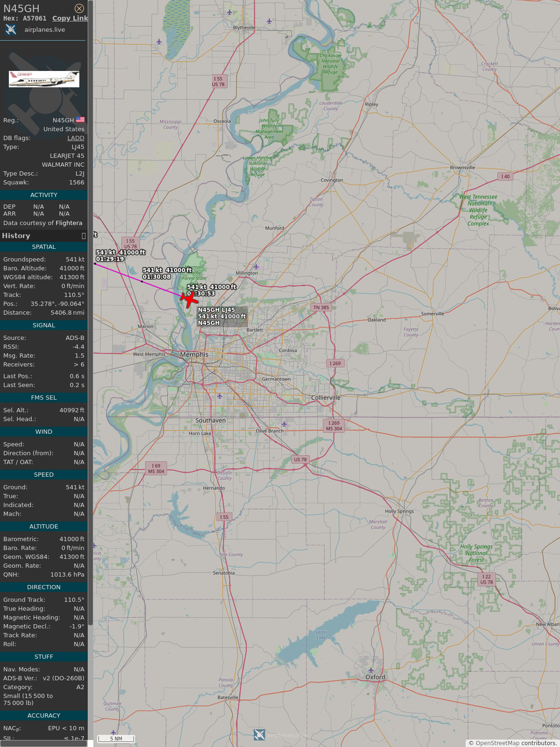Click the Holly Springs town label on map
The height and width of the screenshot is (747, 560).
click(x=399, y=512)
